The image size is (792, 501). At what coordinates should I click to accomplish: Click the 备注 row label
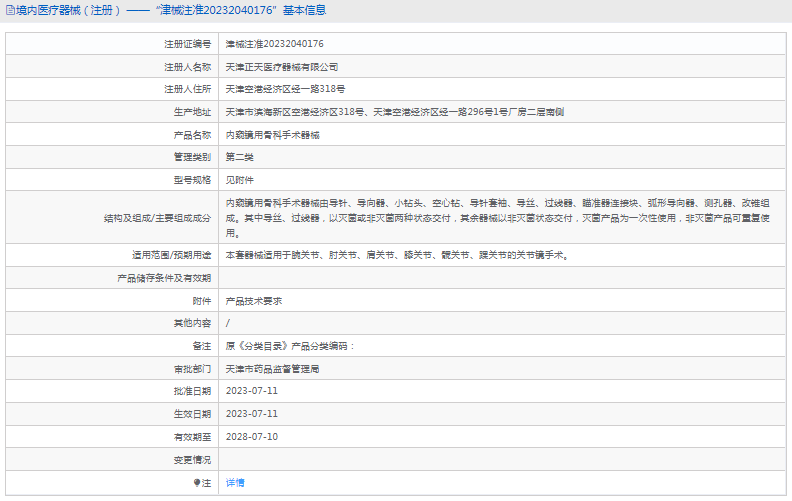click(202, 346)
